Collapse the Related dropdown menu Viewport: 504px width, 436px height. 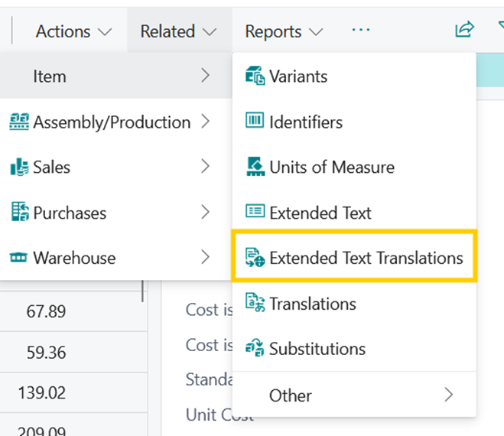point(178,31)
